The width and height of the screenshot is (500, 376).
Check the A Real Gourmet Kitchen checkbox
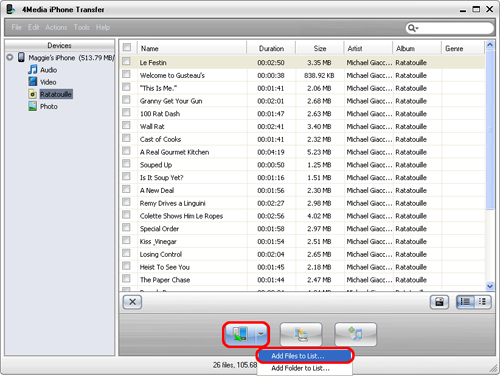pos(126,151)
